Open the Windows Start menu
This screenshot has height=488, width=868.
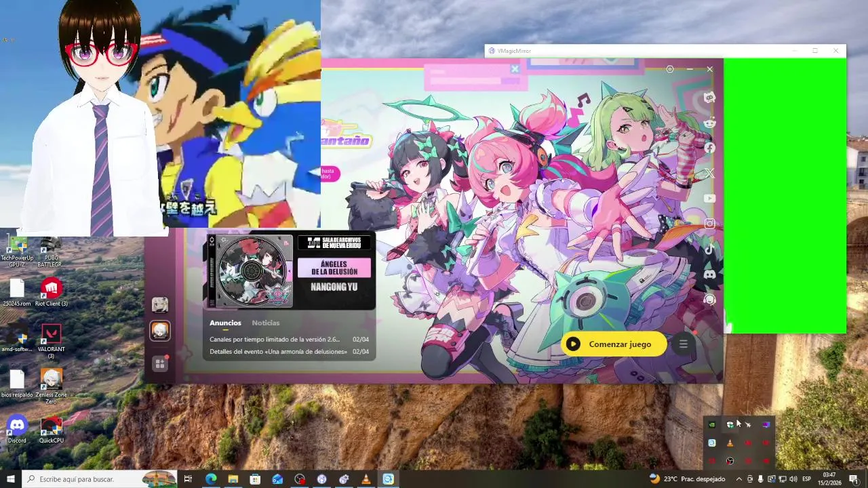pyautogui.click(x=11, y=479)
